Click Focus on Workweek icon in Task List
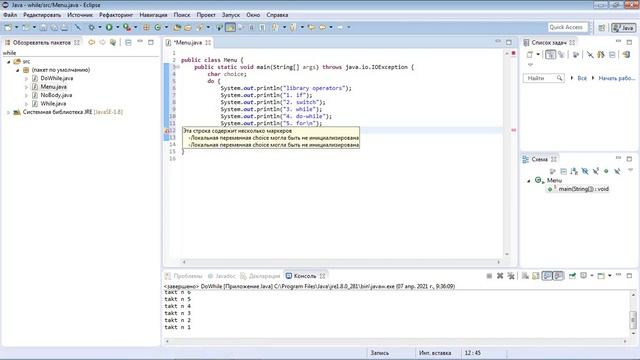Image resolution: width=640 pixels, height=360 pixels. pos(576,54)
